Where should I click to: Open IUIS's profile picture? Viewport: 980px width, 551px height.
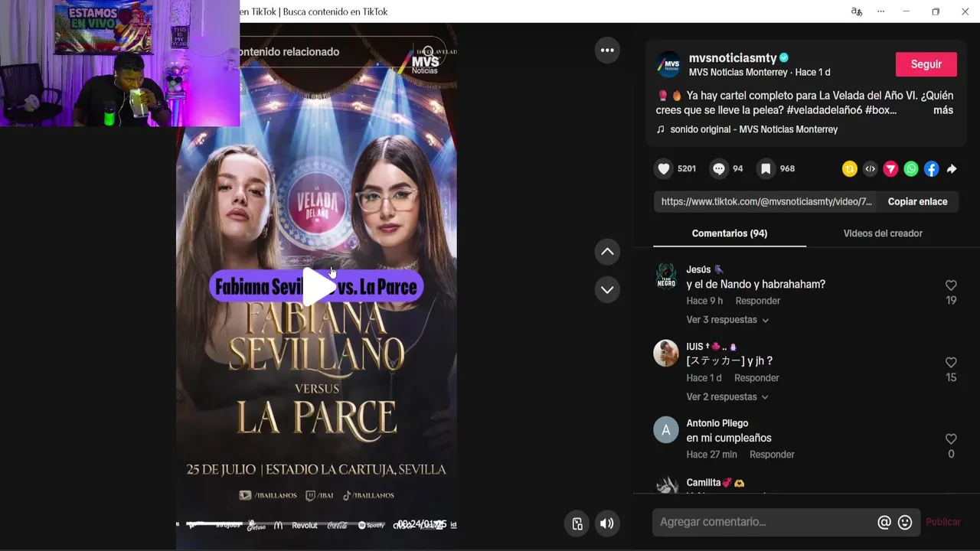click(666, 353)
